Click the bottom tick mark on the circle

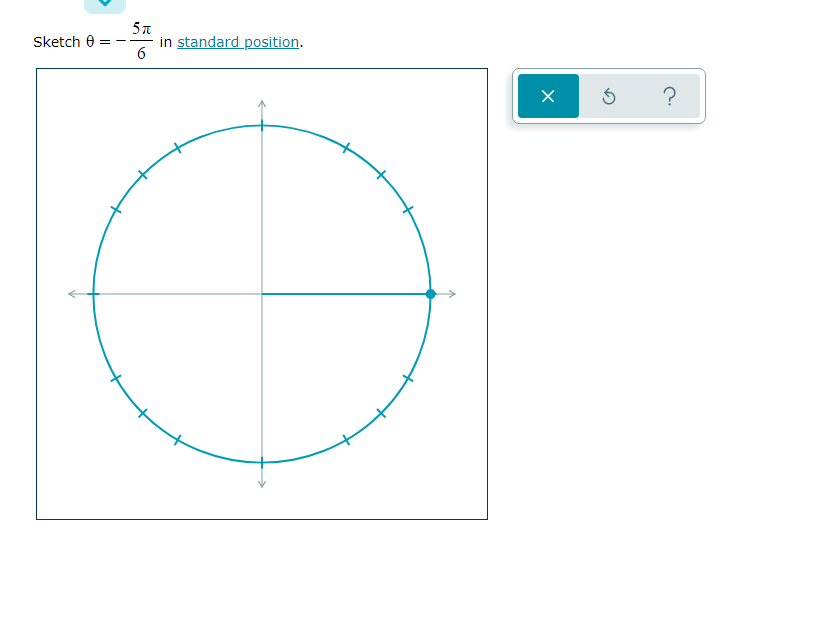click(x=262, y=462)
